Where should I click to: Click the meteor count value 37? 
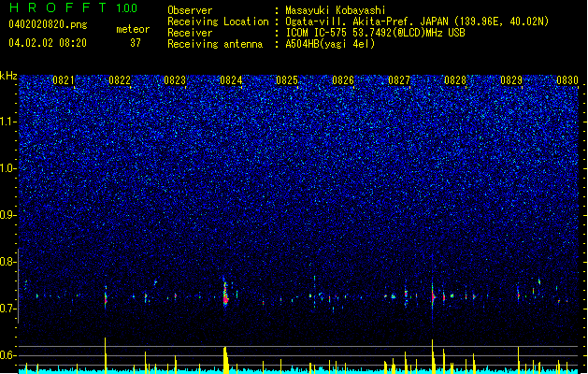point(136,43)
